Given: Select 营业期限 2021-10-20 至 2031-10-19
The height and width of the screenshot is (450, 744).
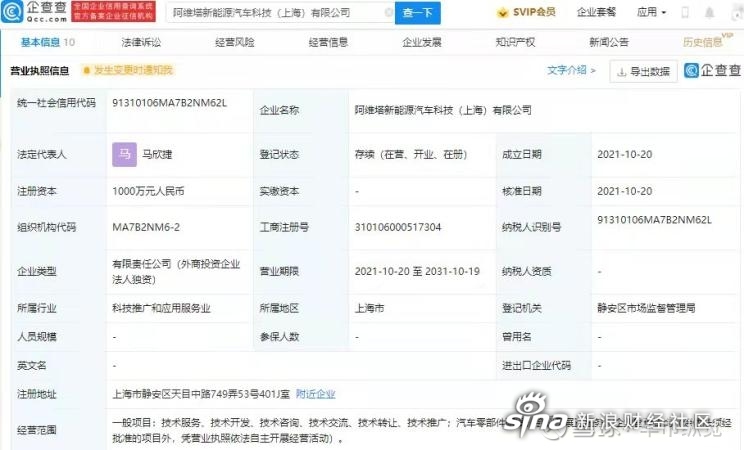Looking at the screenshot, I should click(417, 272).
